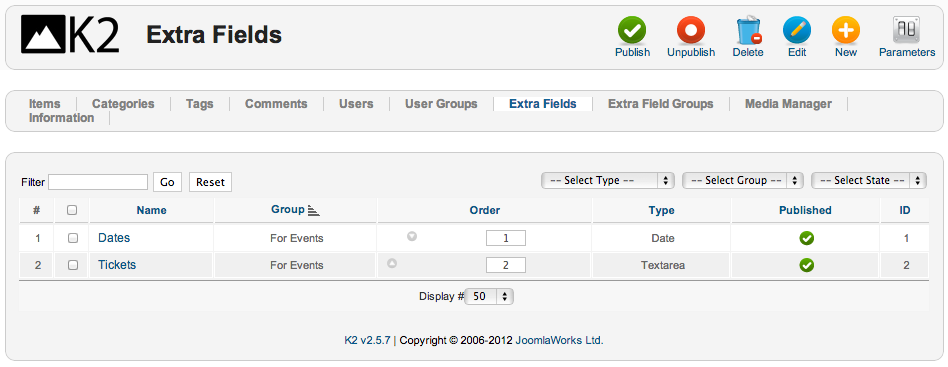This screenshot has width=948, height=367.
Task: Click the Group column sort indicator icon
Action: [313, 210]
